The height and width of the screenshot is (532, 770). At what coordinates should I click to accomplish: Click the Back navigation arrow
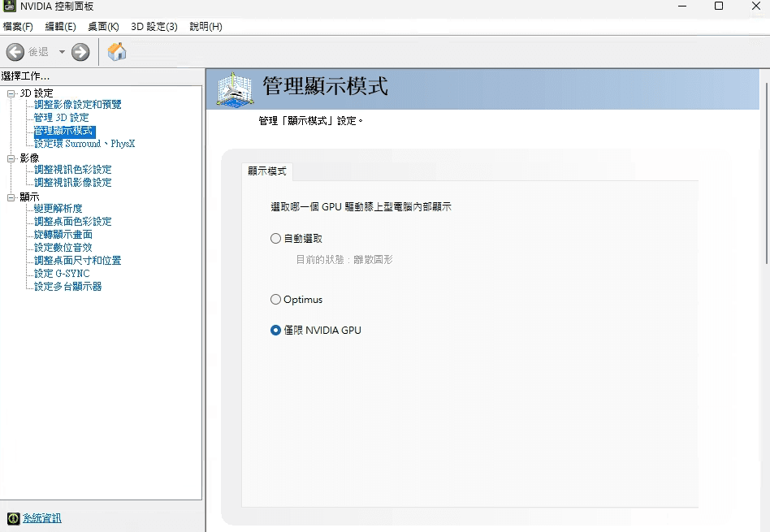point(15,51)
